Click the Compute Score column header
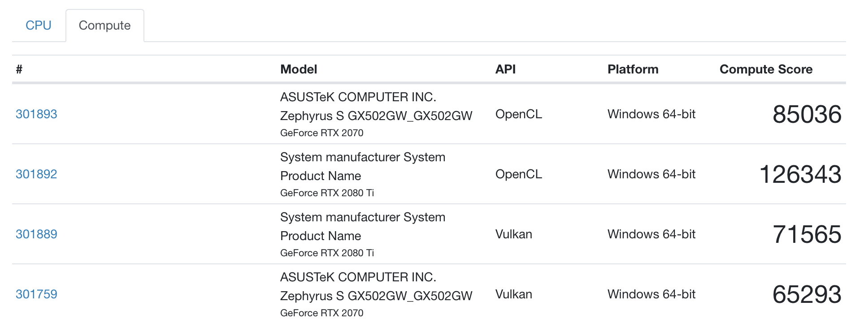Image resolution: width=868 pixels, height=336 pixels. tap(766, 69)
